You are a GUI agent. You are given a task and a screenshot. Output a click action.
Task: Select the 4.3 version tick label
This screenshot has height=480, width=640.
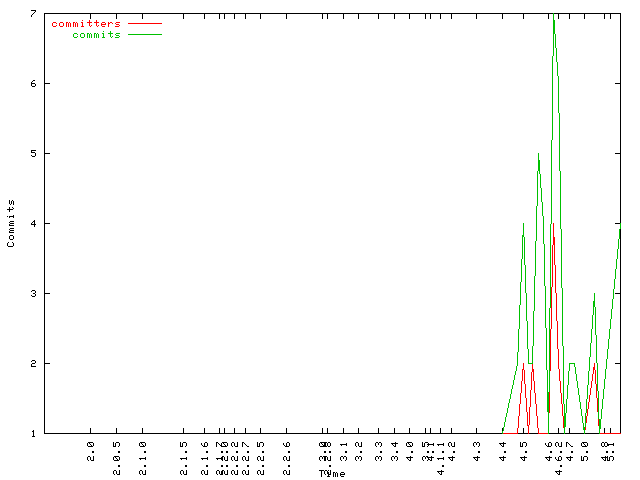click(x=477, y=450)
